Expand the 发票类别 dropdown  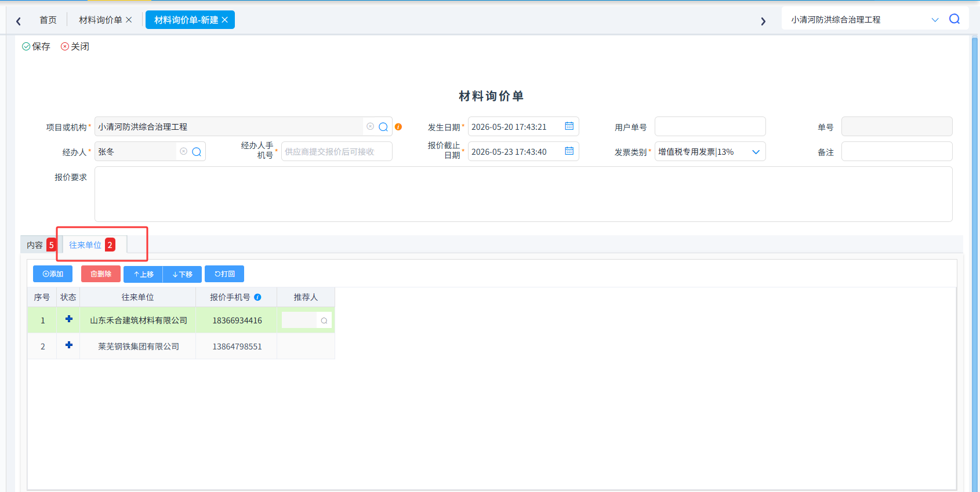click(756, 152)
